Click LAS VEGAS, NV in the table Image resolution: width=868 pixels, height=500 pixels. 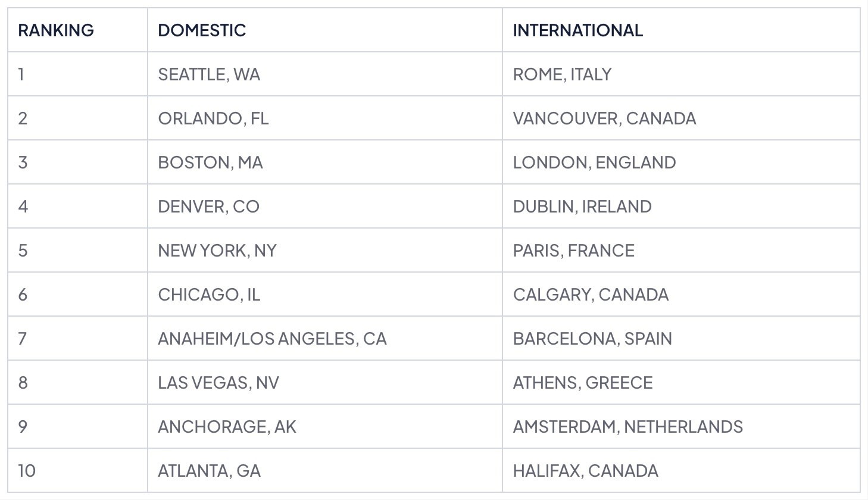pos(218,383)
